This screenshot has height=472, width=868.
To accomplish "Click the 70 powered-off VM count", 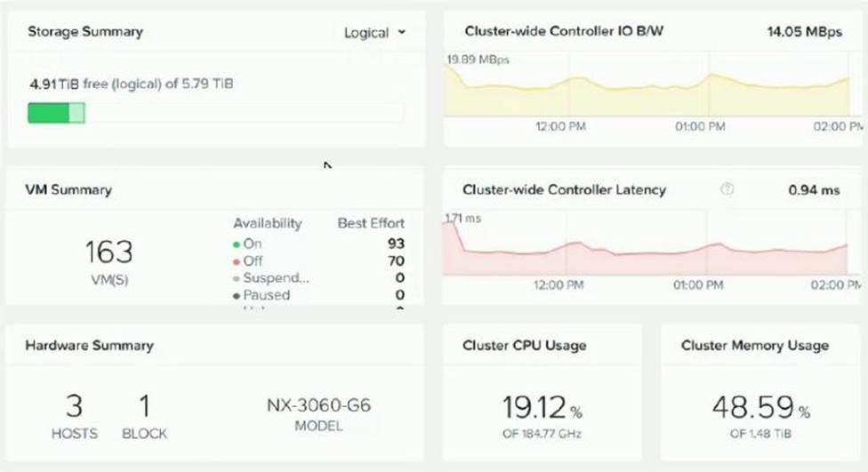I will 396,261.
